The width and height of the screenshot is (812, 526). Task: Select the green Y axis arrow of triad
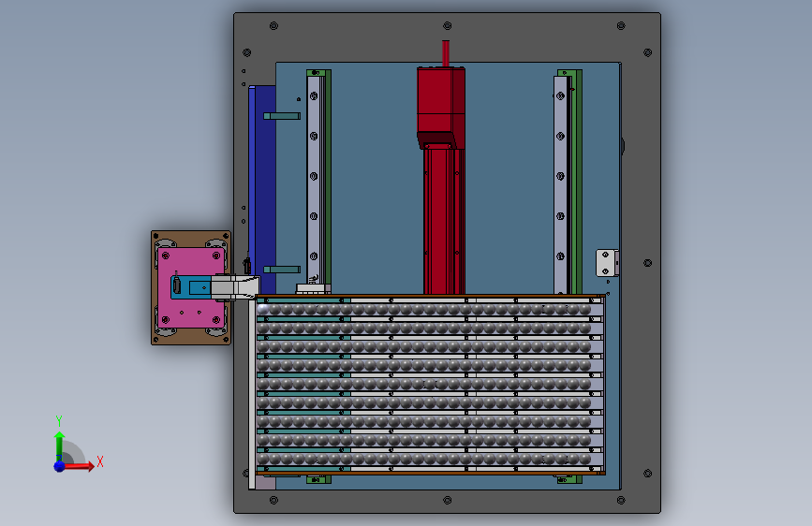[59, 446]
